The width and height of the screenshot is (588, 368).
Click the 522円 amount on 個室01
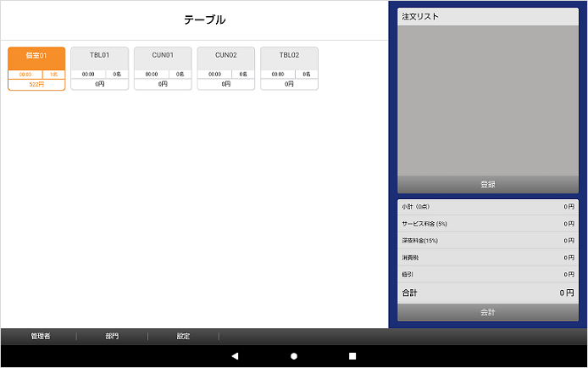pos(36,85)
